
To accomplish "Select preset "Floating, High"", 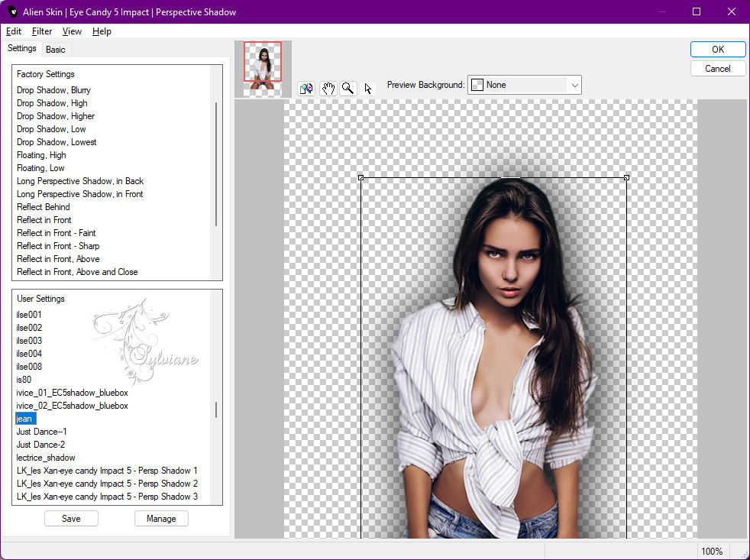I will click(41, 154).
